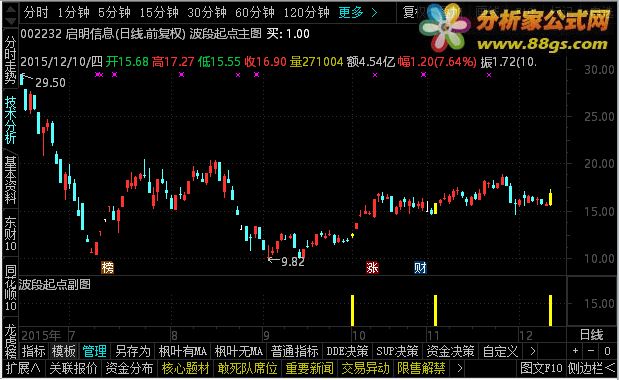Image resolution: width=619 pixels, height=380 pixels.
Task: Open the 交易异动 tab
Action: (366, 368)
